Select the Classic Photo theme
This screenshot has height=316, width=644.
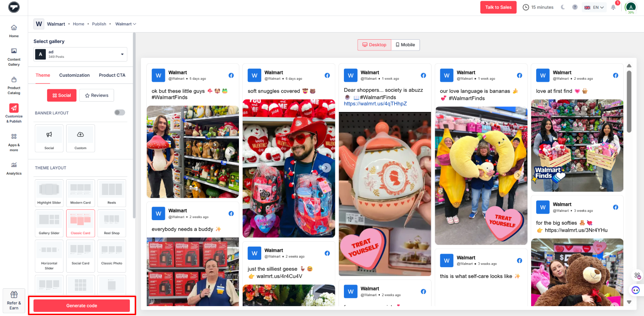112,256
